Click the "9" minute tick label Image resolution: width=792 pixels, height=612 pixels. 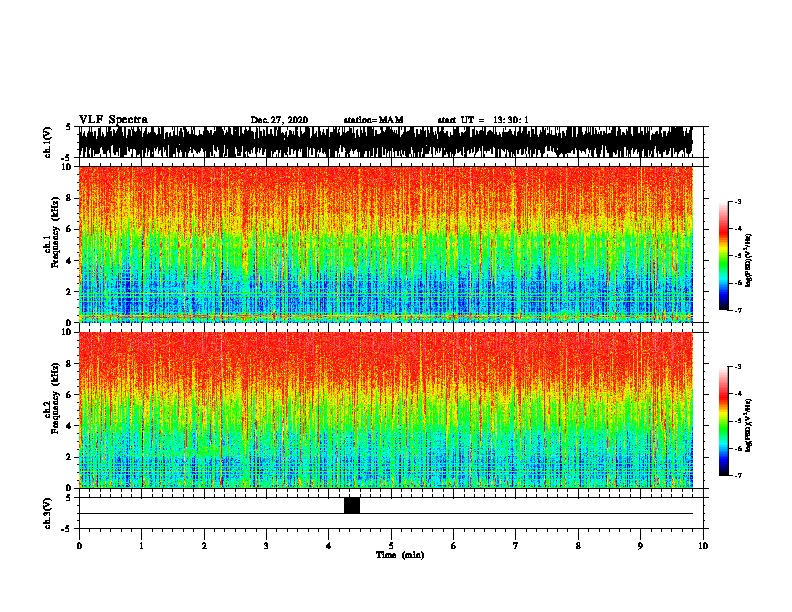640,546
